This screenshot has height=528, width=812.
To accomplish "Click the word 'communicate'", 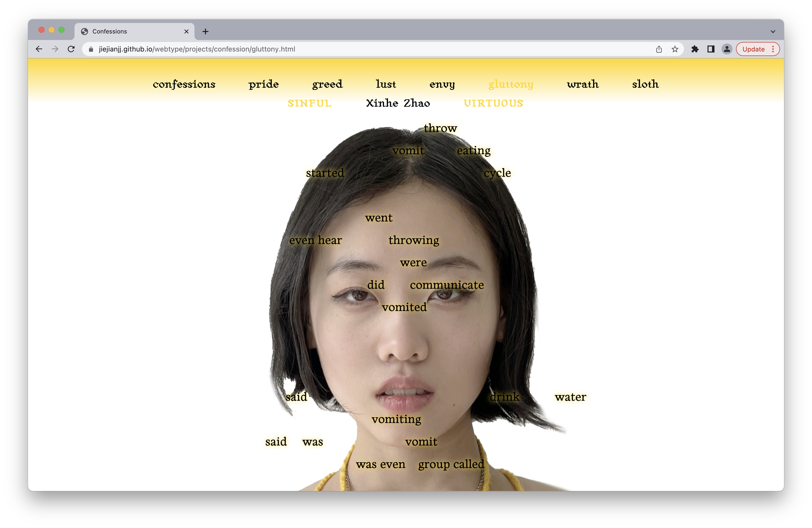I will 447,285.
